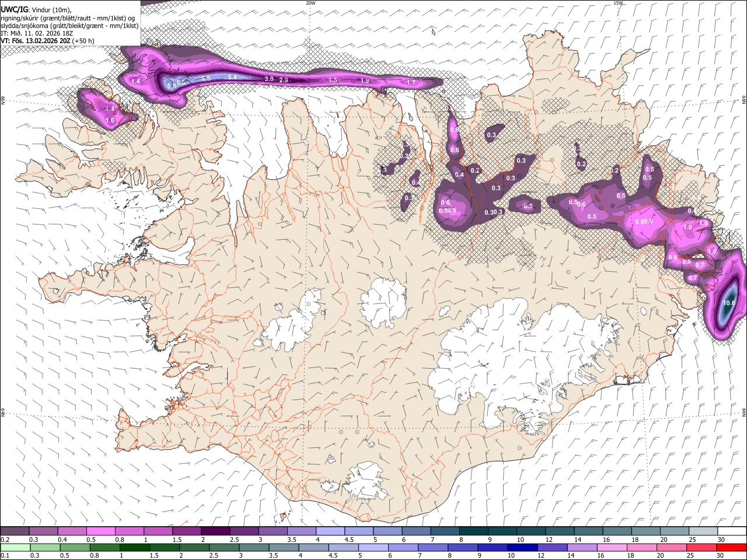Screen dimensions: 747x560
Task: Select the title line 'UWC/IG: Vindur (10m),'
Action: (x=36, y=10)
